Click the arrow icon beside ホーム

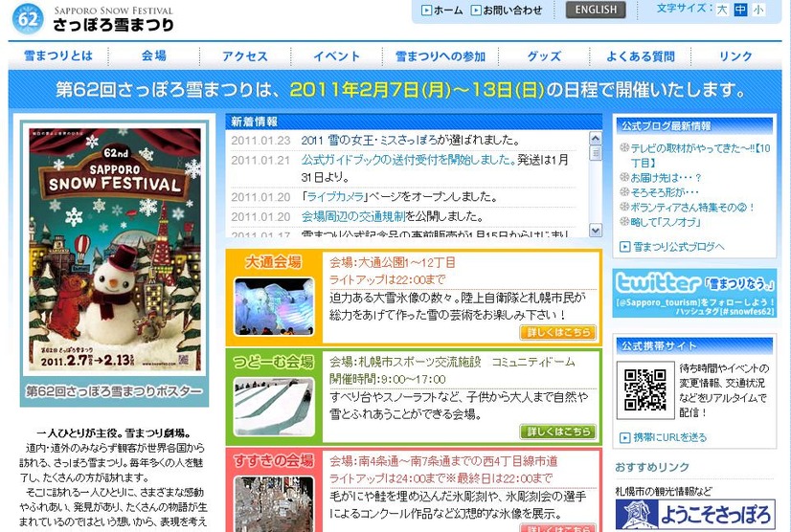tap(427, 11)
